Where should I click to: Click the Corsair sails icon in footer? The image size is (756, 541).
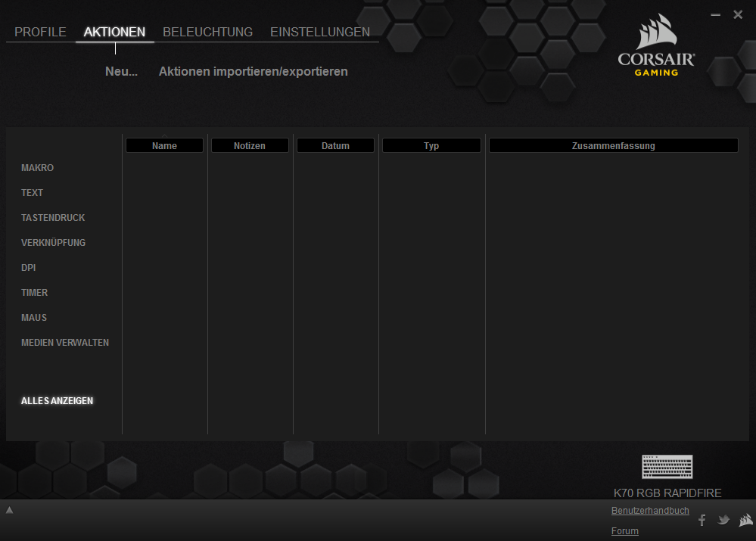pos(745,520)
